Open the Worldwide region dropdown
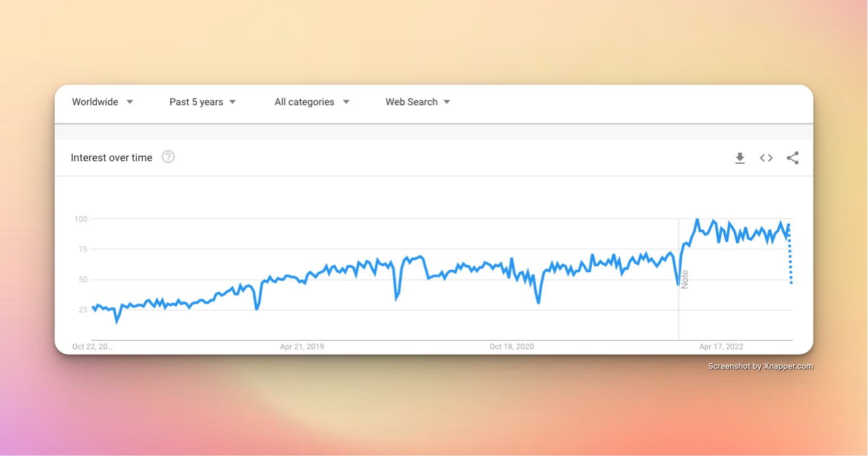Image resolution: width=868 pixels, height=456 pixels. 103,102
